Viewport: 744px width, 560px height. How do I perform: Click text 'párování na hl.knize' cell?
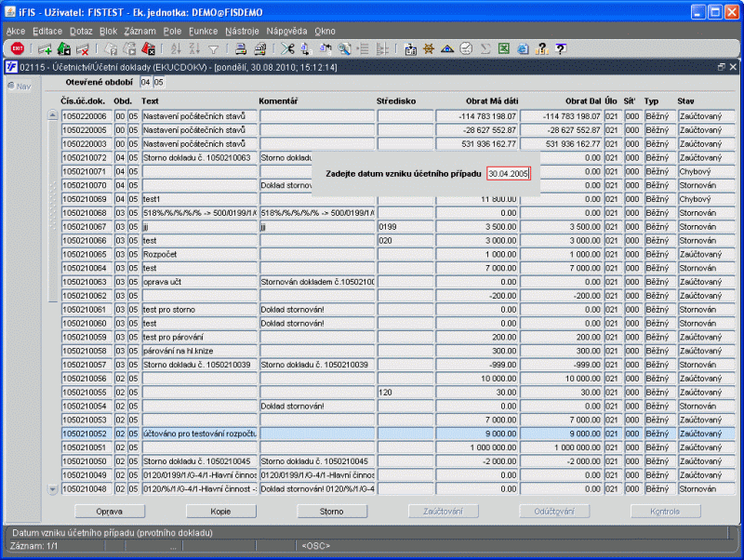(199, 351)
